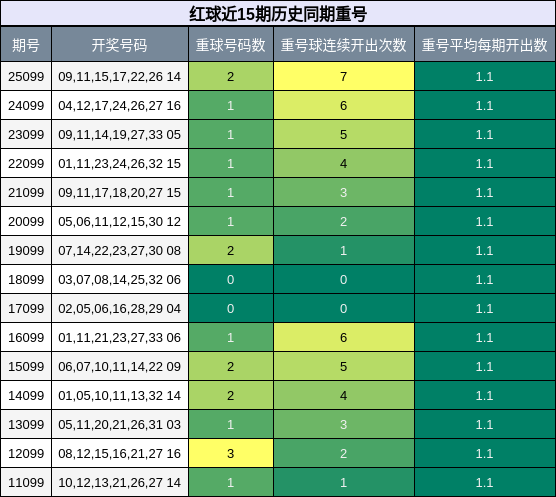This screenshot has height=497, width=556.
Task: Click the yellow cell showing 3 in row 12099
Action: 231,454
